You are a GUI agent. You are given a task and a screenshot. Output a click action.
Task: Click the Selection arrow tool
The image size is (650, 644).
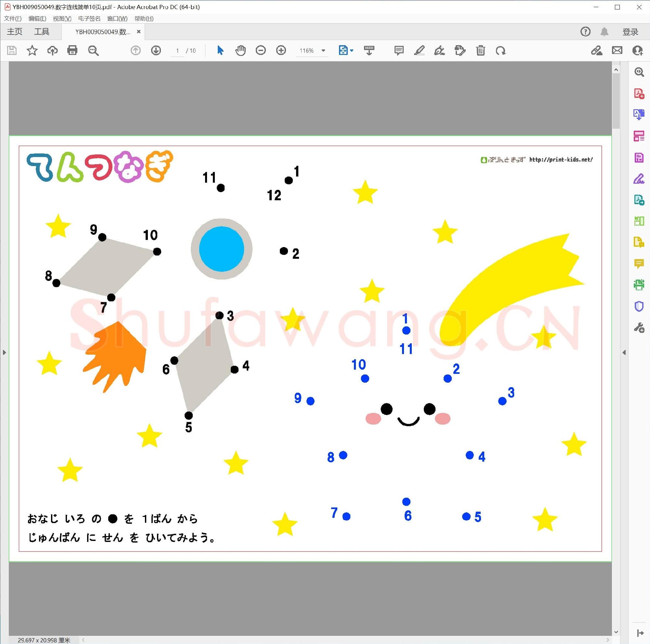(x=220, y=50)
